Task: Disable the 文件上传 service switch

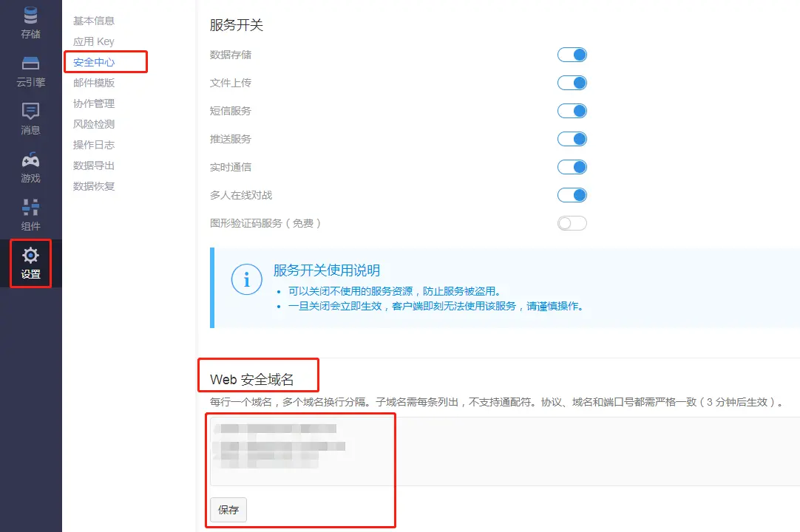Action: coord(572,83)
